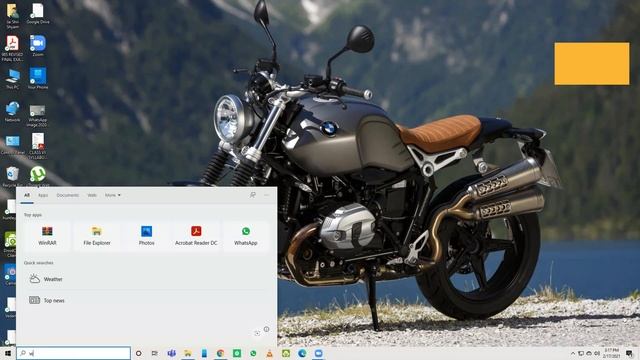
Task: Open the Photos app tile
Action: [x=147, y=236]
